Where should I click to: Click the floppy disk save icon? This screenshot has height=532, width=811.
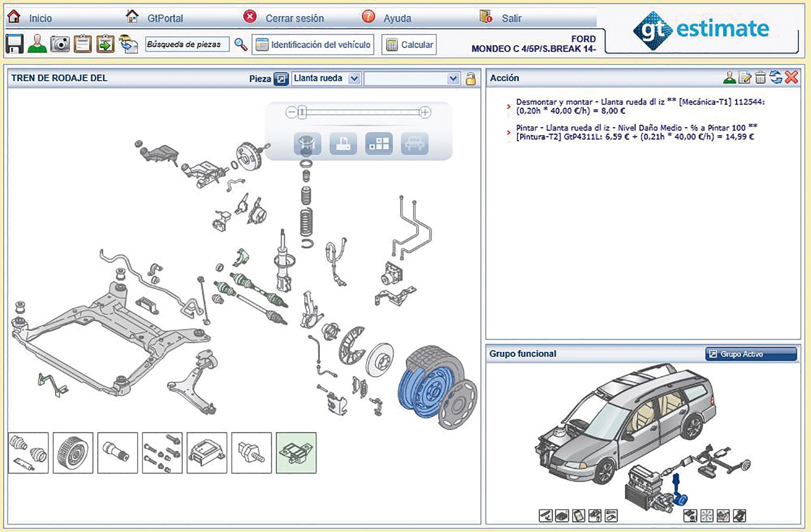[15, 44]
